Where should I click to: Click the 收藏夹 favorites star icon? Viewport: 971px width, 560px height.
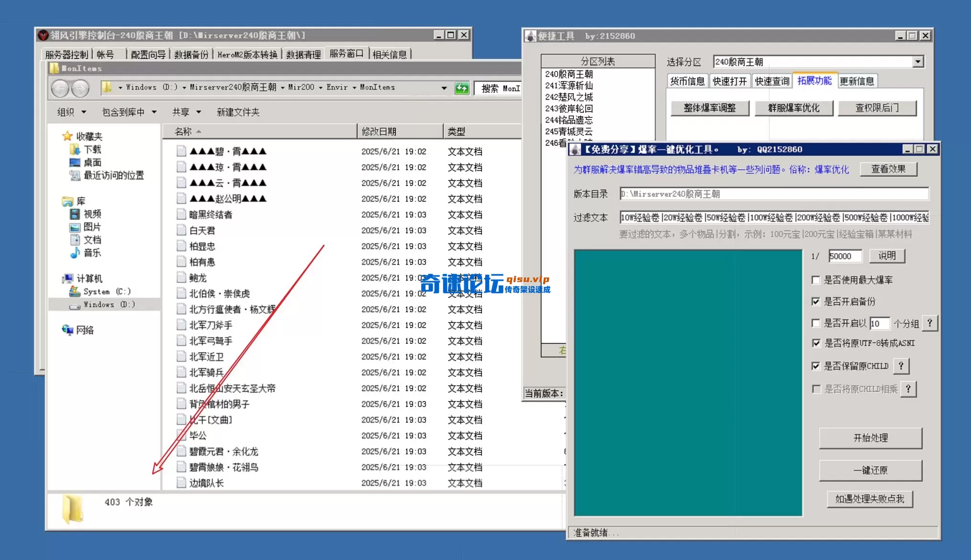point(67,135)
